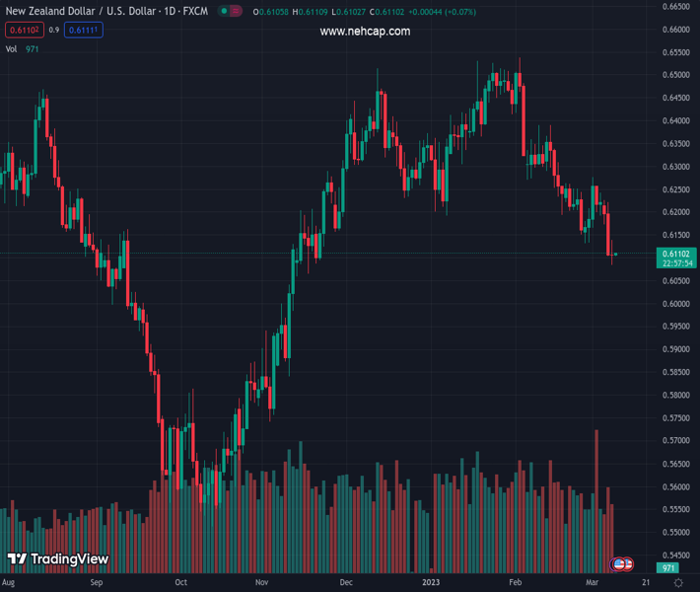
Task: Click the spread value 0.9 between prices
Action: 53,30
